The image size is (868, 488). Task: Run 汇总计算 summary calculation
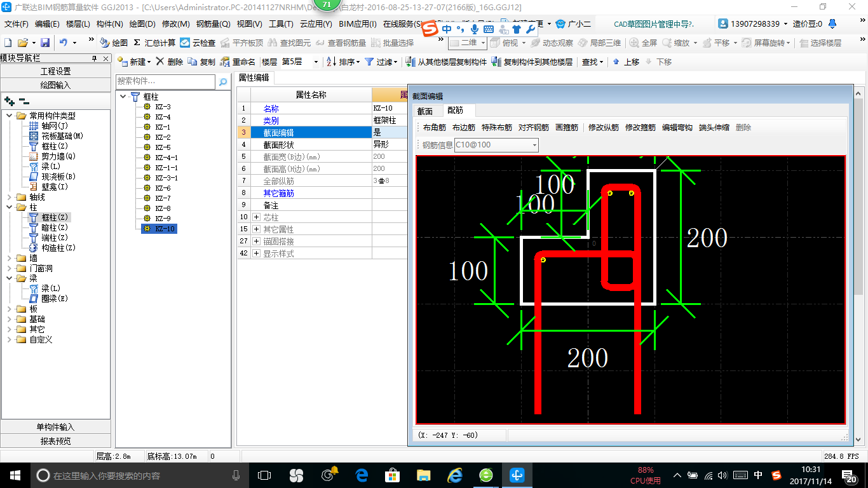[154, 43]
